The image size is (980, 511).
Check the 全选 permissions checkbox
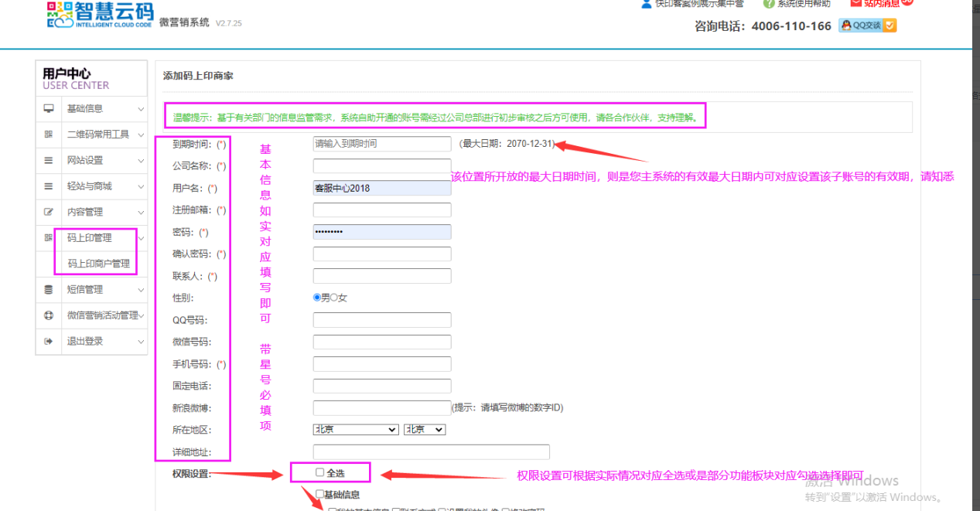[320, 472]
